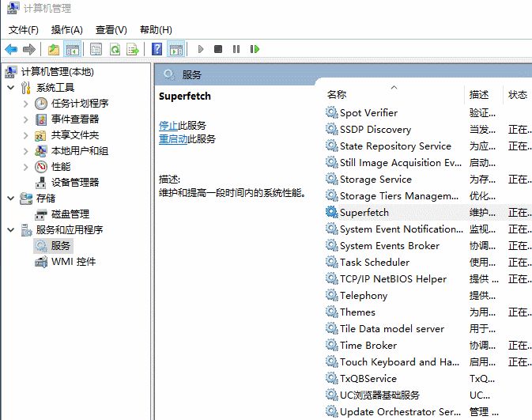The height and width of the screenshot is (420, 532).
Task: Click the Export List toolbar icon
Action: [x=133, y=50]
